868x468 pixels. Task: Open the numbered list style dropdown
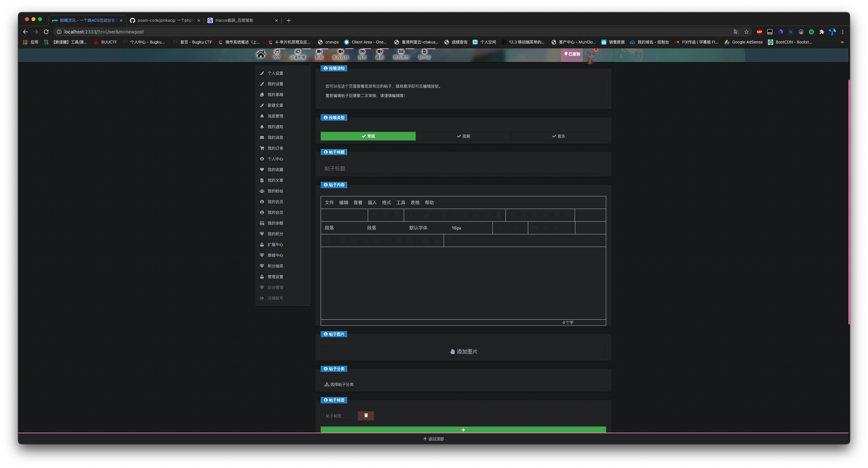tap(524, 228)
